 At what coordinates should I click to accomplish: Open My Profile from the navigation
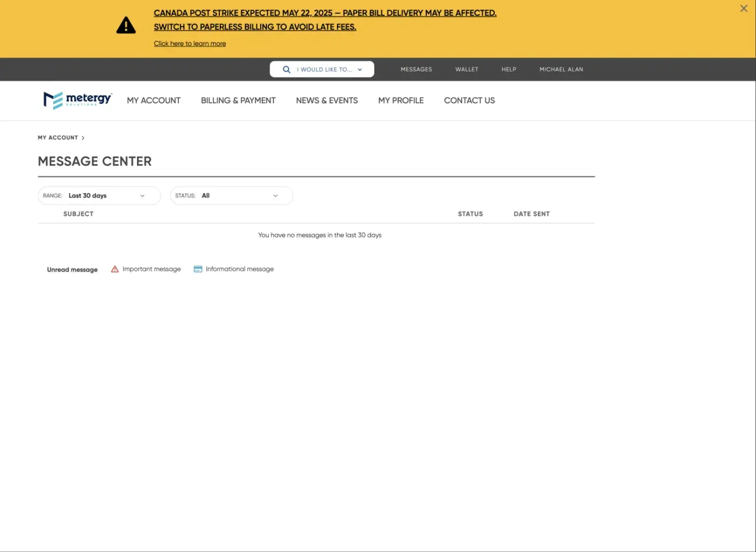pos(401,100)
